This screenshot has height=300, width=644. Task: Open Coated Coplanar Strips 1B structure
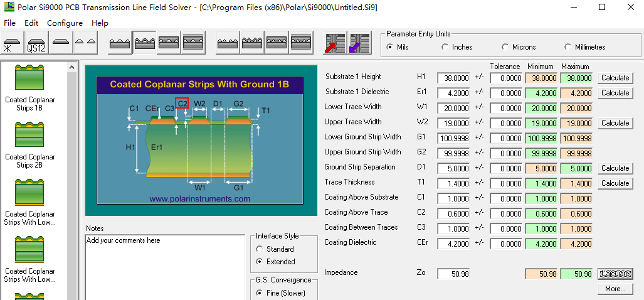(29, 87)
